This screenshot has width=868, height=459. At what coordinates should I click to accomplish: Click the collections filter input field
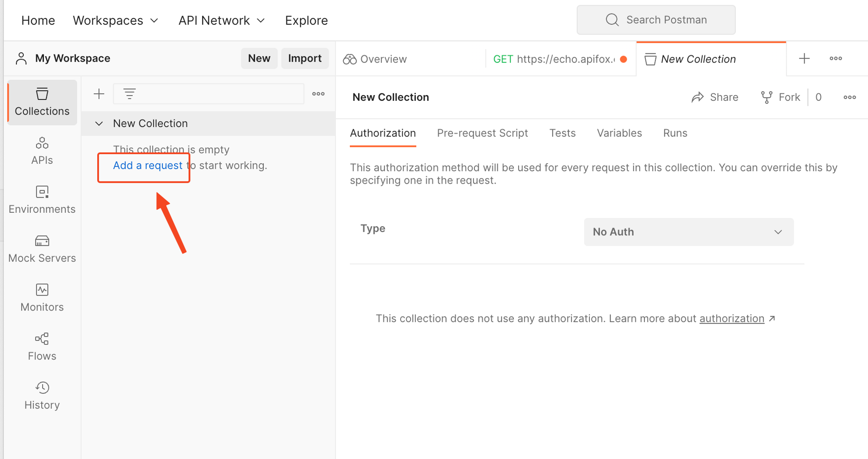(208, 94)
